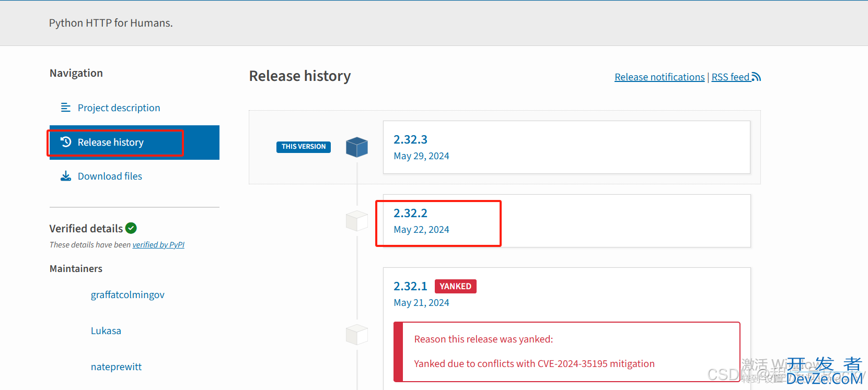Open the RSS feed link

tap(736, 77)
